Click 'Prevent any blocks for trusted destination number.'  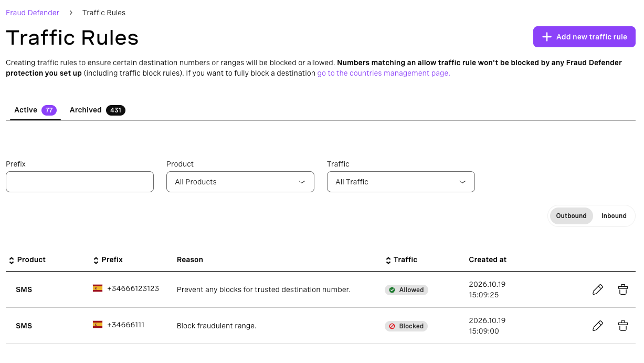click(263, 289)
